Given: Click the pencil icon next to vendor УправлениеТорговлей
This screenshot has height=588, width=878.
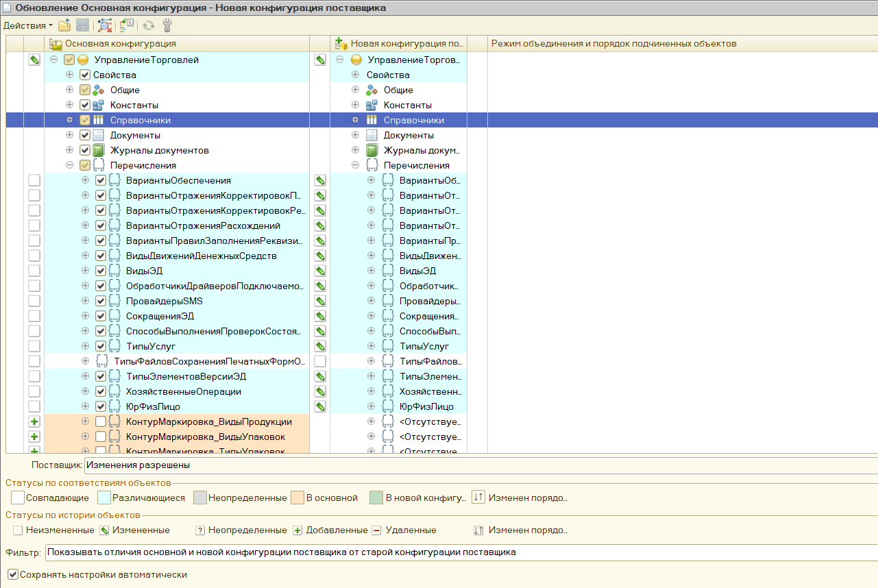Looking at the screenshot, I should [320, 60].
